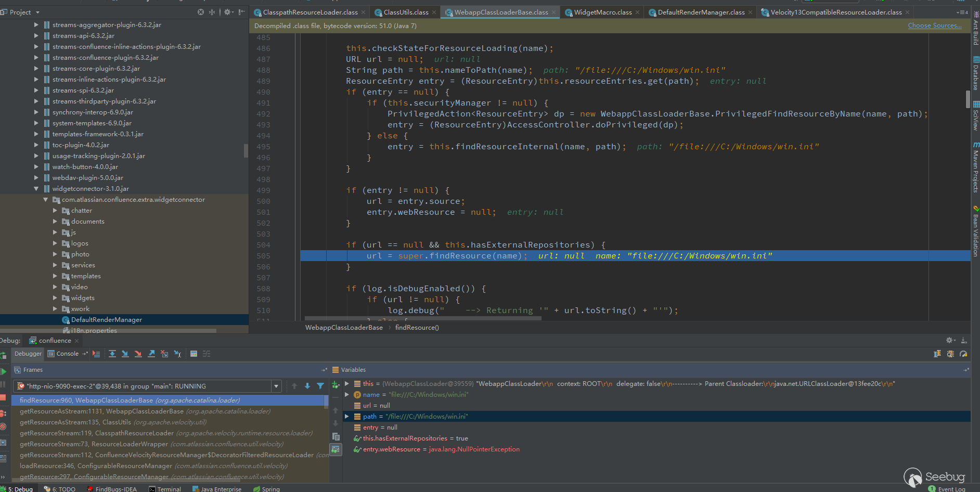Expand the templates package folder
This screenshot has width=980, height=492.
pos(55,276)
